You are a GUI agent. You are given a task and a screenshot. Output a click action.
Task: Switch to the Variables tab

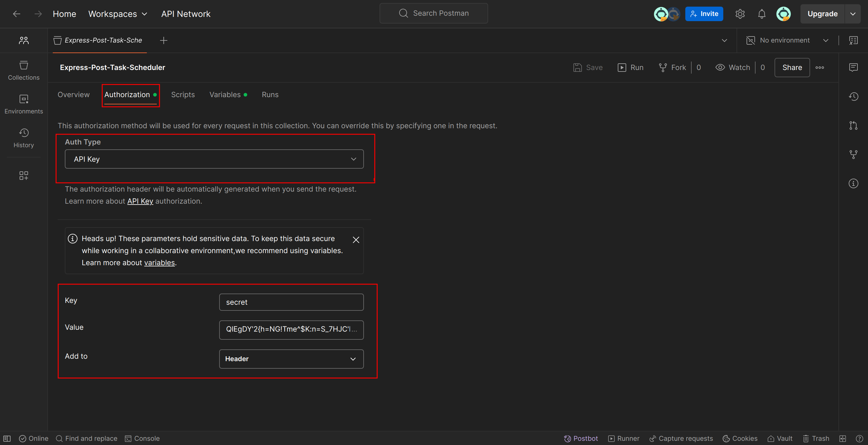[x=225, y=95]
